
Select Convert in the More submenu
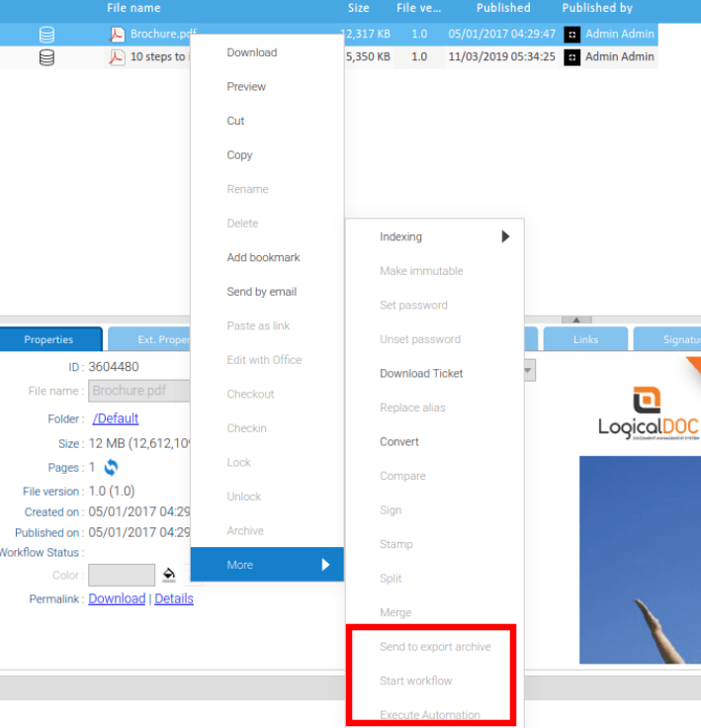tap(399, 441)
